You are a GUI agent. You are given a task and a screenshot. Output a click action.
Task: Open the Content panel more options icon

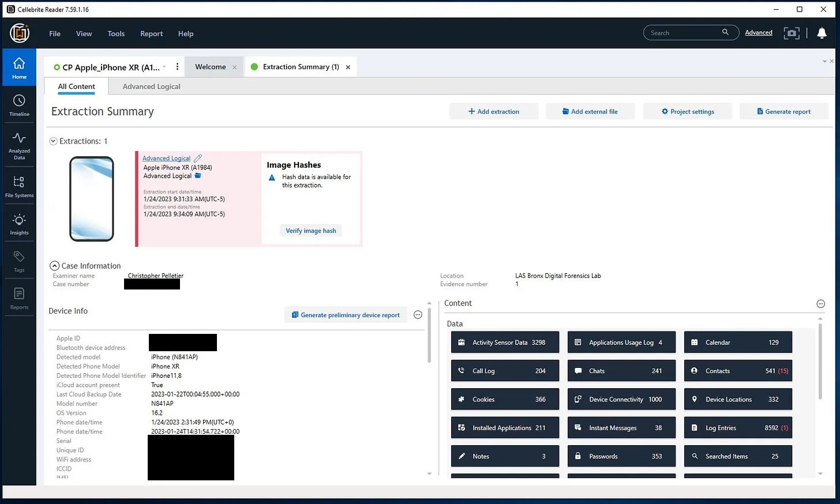[820, 304]
